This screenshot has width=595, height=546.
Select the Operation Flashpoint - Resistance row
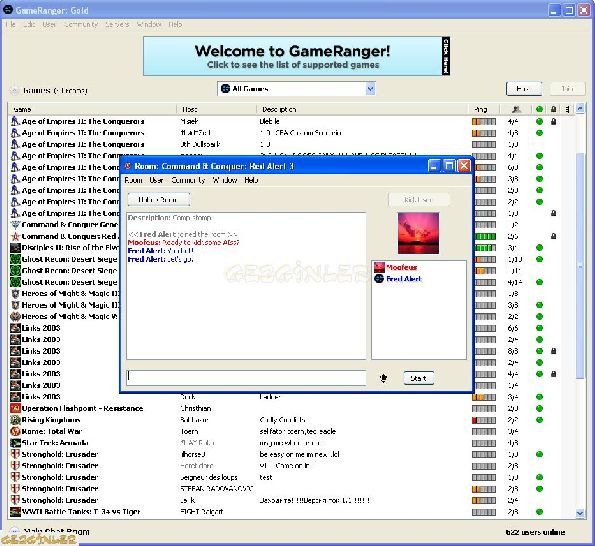point(291,408)
